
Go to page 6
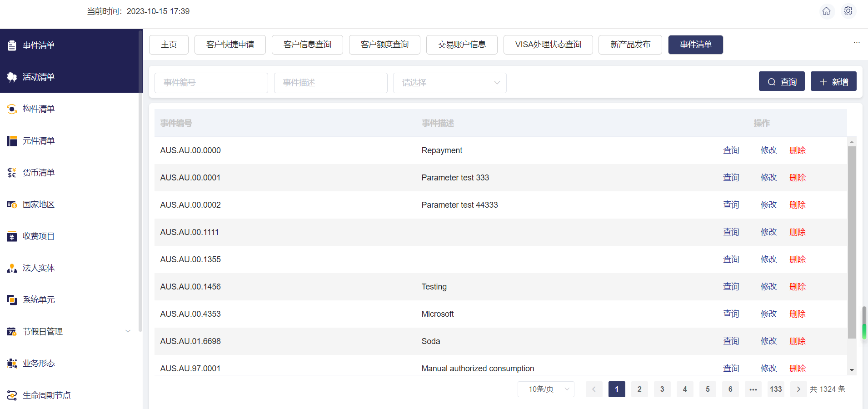[x=730, y=389]
